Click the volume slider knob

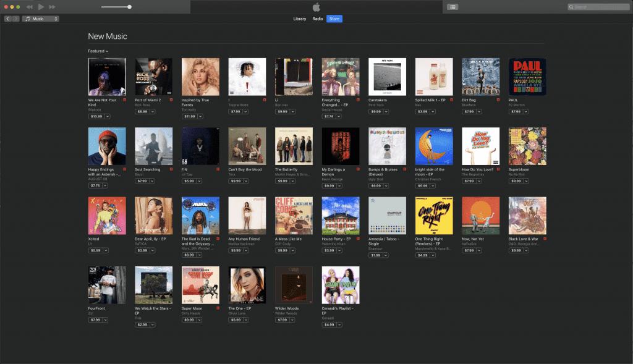[129, 7]
